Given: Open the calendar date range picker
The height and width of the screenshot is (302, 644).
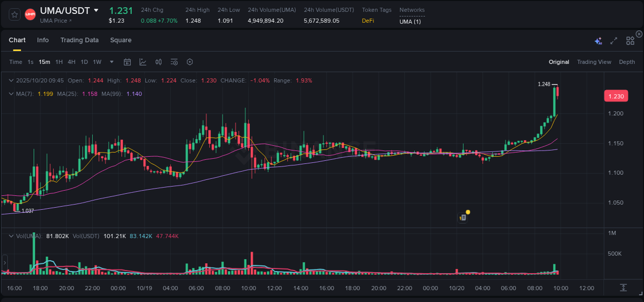Looking at the screenshot, I should tap(127, 61).
